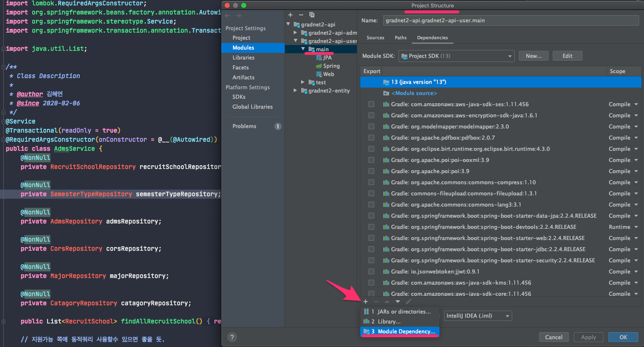Check export box for aws-java-sdk-kms:1.11.456
Viewport: 644px width, 347px height.
371,283
